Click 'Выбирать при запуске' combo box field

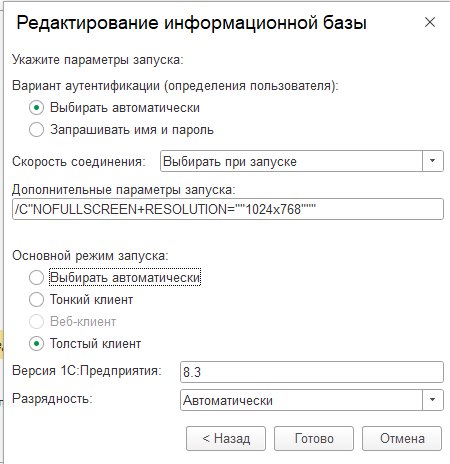tap(291, 161)
